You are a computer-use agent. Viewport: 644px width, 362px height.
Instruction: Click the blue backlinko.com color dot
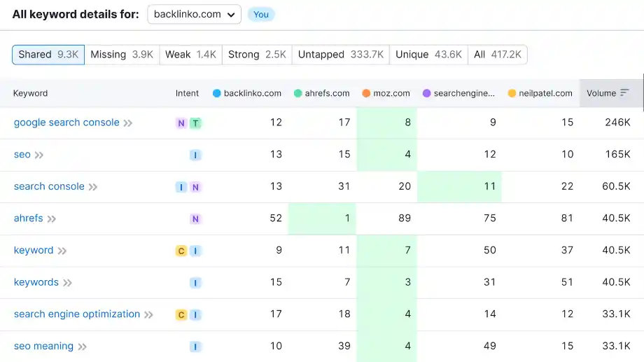[216, 93]
